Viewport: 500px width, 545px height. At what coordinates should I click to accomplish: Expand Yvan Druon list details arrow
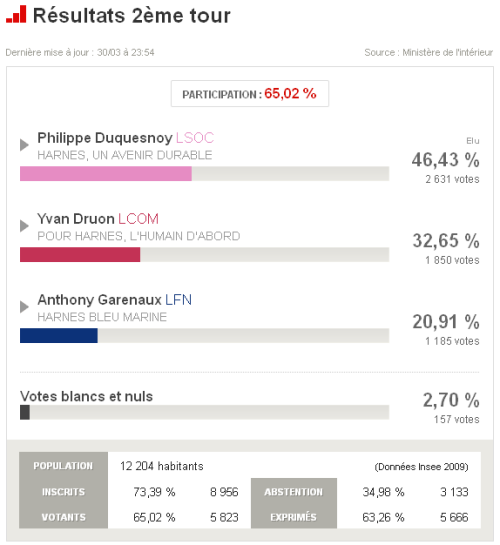click(24, 226)
